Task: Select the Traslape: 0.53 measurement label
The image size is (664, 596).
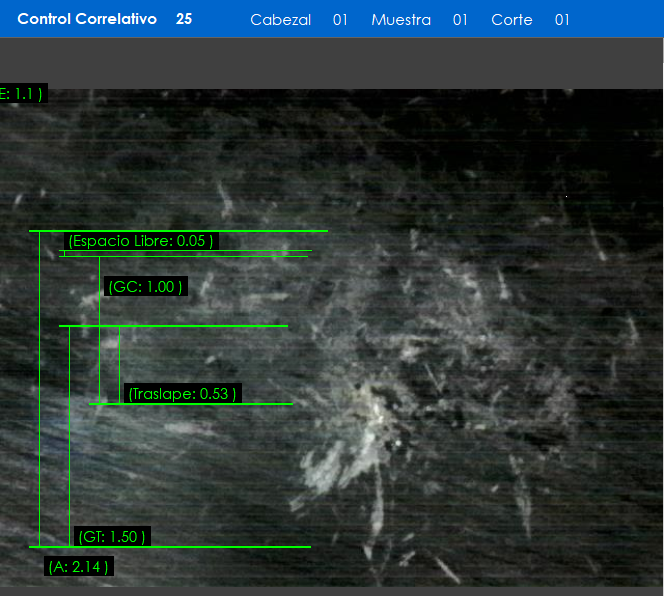Action: click(x=182, y=394)
